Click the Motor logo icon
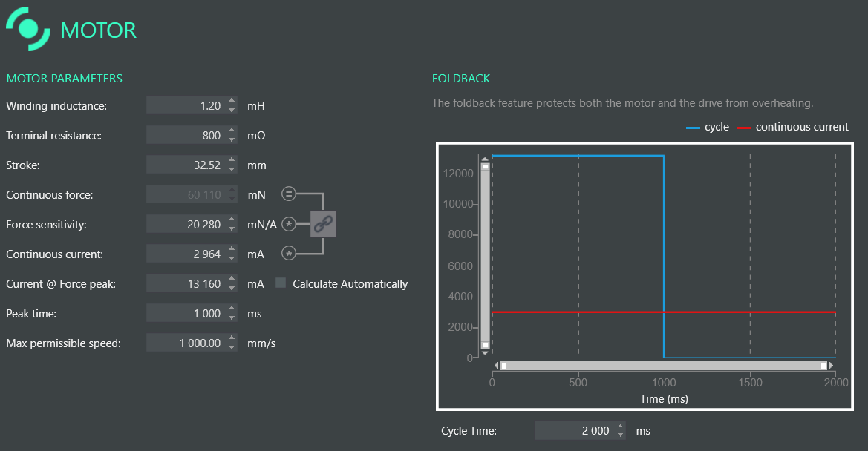 tap(28, 29)
